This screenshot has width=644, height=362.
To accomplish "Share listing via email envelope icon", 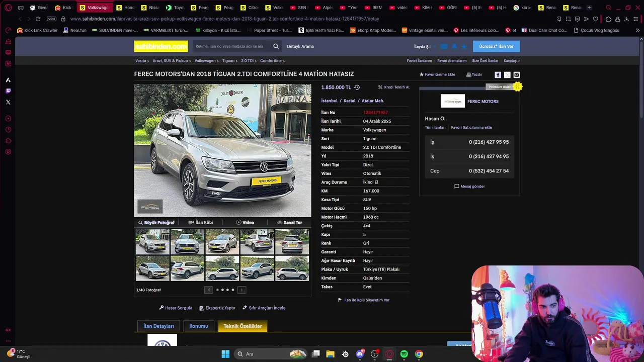I will tap(517, 75).
